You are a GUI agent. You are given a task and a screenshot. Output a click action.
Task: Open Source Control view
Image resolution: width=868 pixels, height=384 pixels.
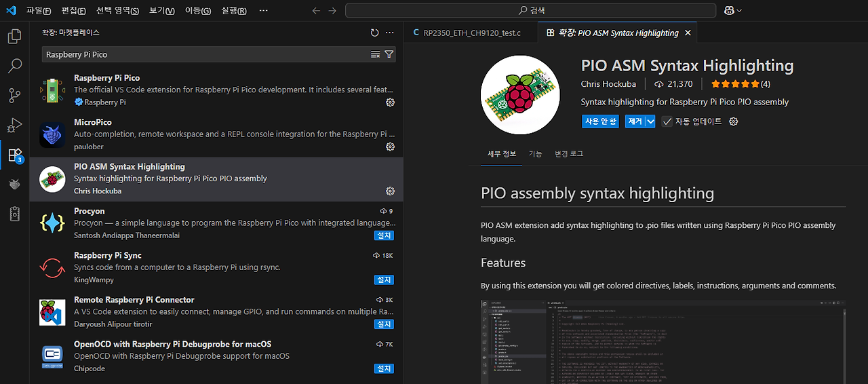pyautogui.click(x=15, y=96)
